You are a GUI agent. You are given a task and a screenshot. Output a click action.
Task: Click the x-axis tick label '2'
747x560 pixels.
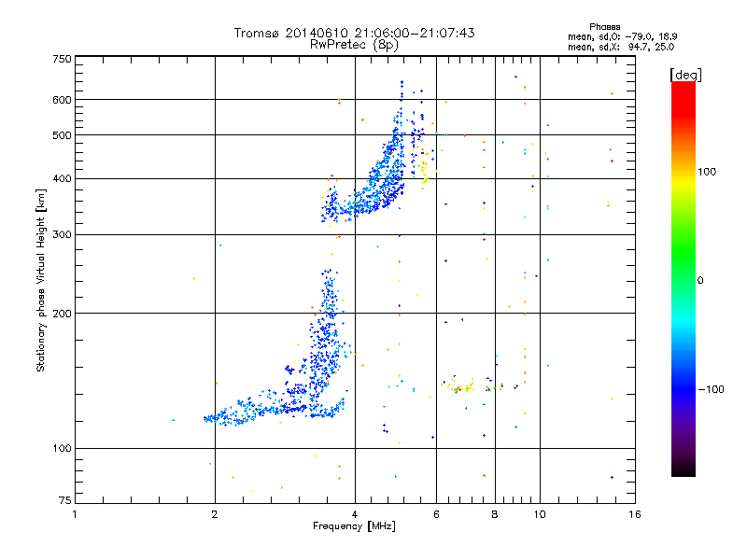coord(215,514)
